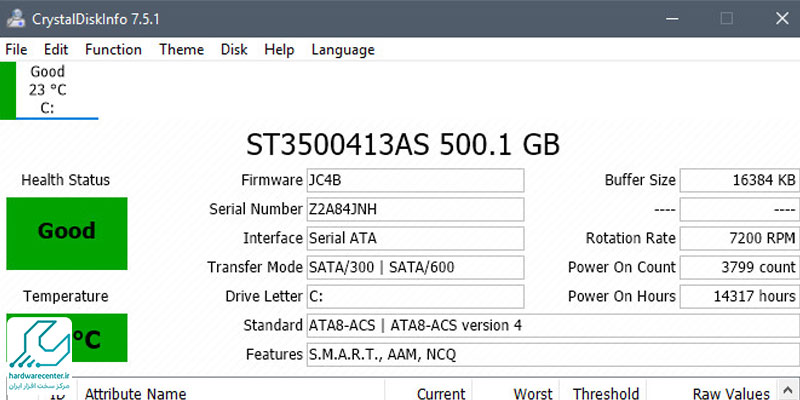Image resolution: width=800 pixels, height=400 pixels.
Task: Click the Power On Count value 3799 count
Action: 740,267
